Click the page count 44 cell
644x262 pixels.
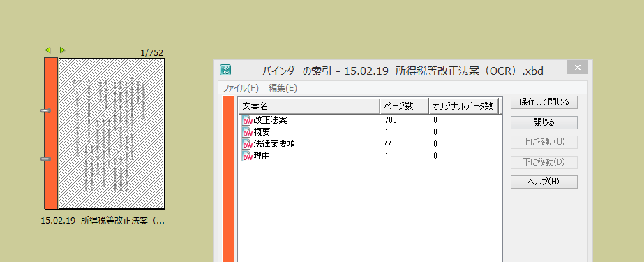[388, 144]
